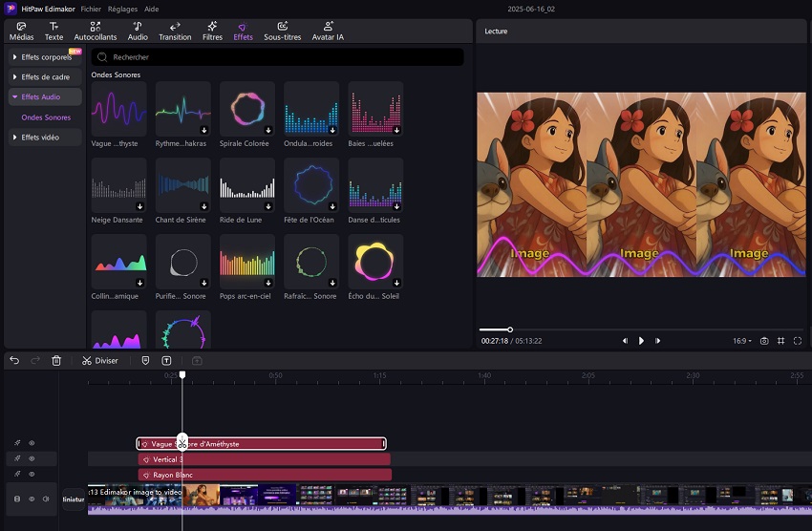812x531 pixels.
Task: Toggle pin icon on Vertical 3 track
Action: pyautogui.click(x=17, y=458)
